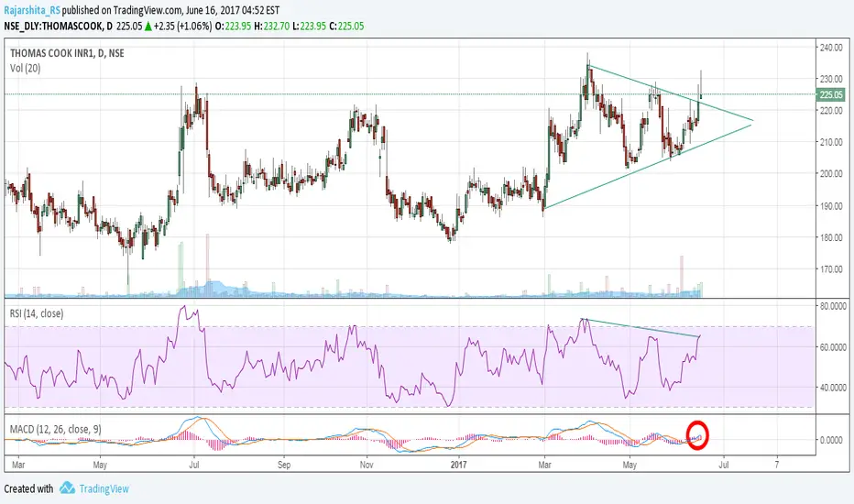Select the RSI (14, close) indicator label
854x504 pixels.
(x=37, y=313)
